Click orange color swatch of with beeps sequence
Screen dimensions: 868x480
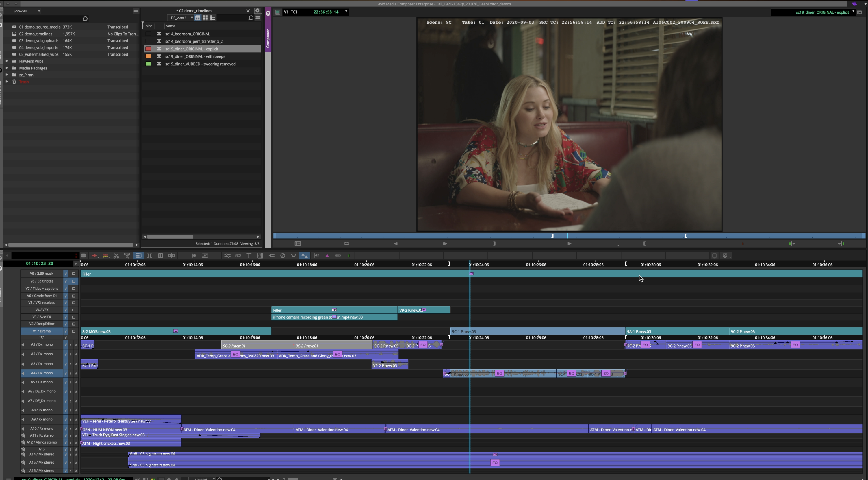[x=148, y=56]
